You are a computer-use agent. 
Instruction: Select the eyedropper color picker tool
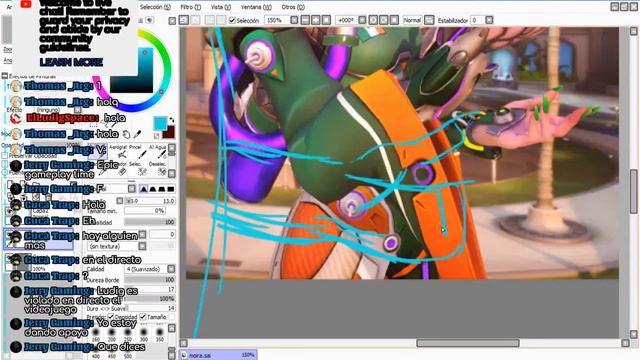138,134
